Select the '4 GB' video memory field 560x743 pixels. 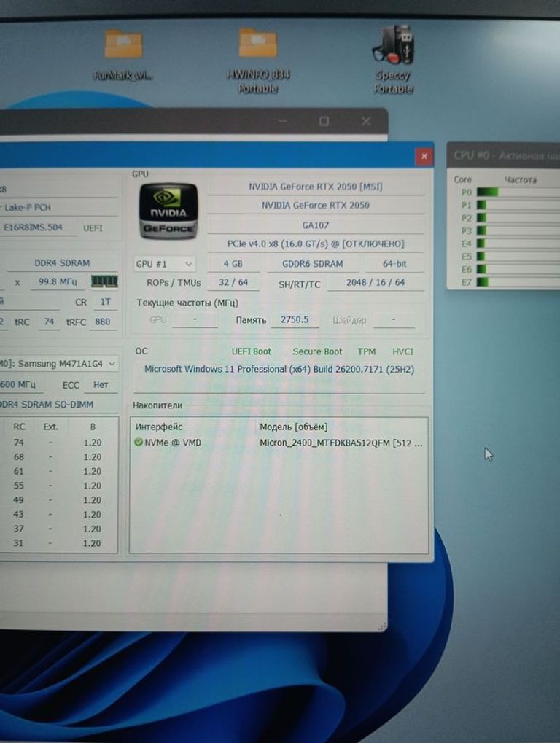(233, 264)
